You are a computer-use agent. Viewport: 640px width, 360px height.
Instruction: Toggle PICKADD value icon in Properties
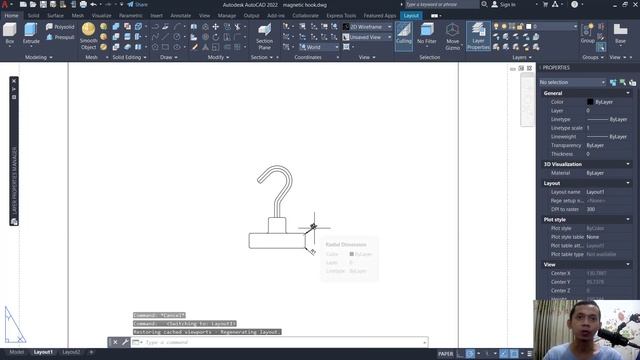tap(613, 82)
